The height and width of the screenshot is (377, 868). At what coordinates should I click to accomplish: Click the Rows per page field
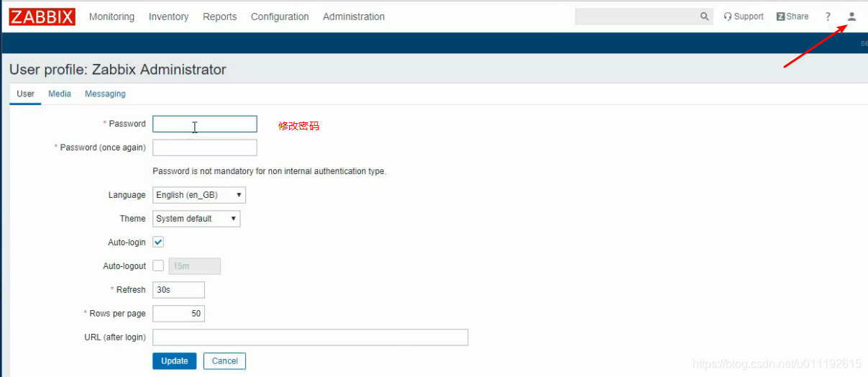[x=179, y=314]
